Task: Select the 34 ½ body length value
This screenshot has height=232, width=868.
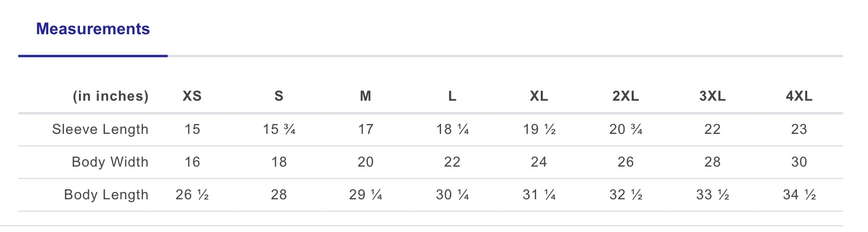Action: pyautogui.click(x=799, y=195)
